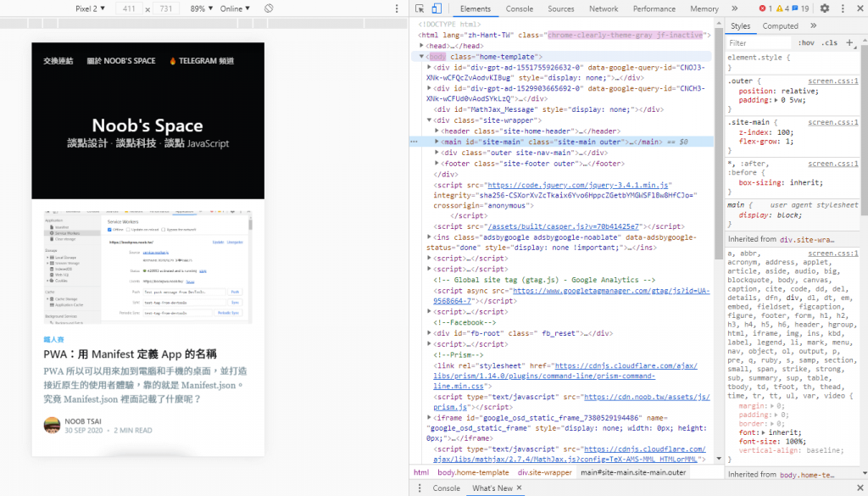868x496 pixels.
Task: Switch to the Sources tab
Action: click(x=561, y=8)
